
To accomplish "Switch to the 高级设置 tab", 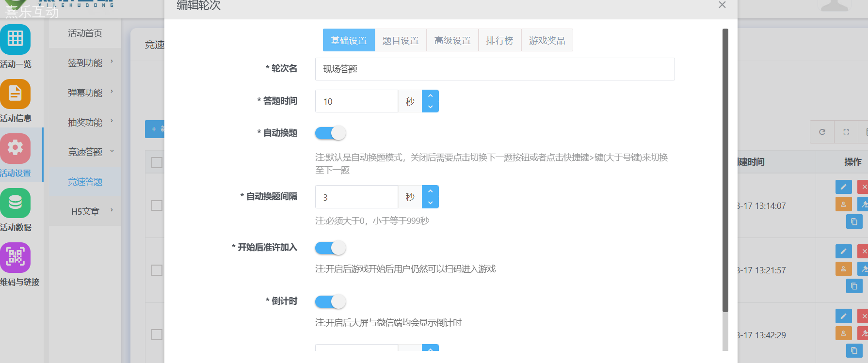I will [x=452, y=40].
